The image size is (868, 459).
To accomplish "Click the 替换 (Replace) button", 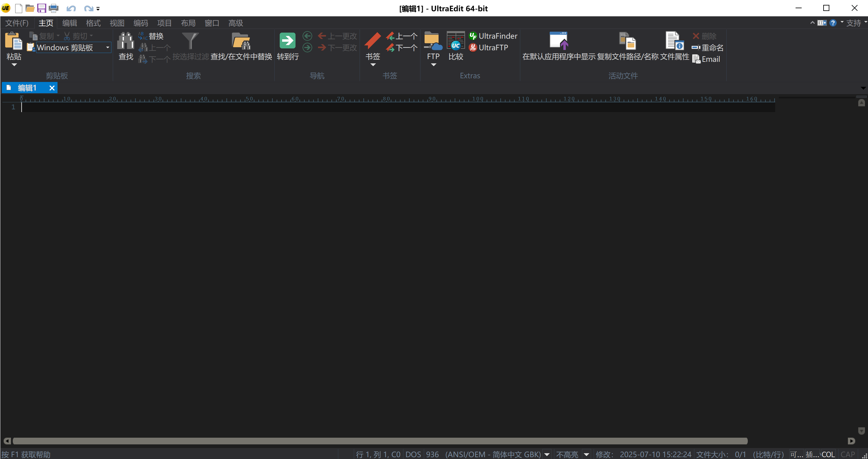I will [151, 36].
